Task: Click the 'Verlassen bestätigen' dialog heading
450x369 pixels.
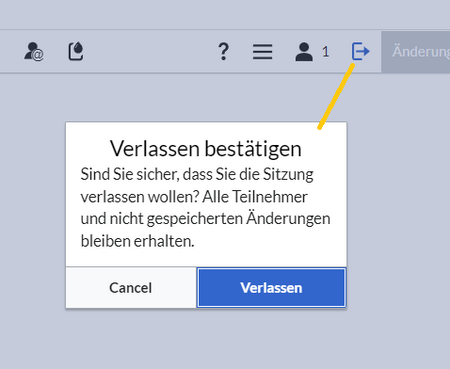Action: pos(206,149)
